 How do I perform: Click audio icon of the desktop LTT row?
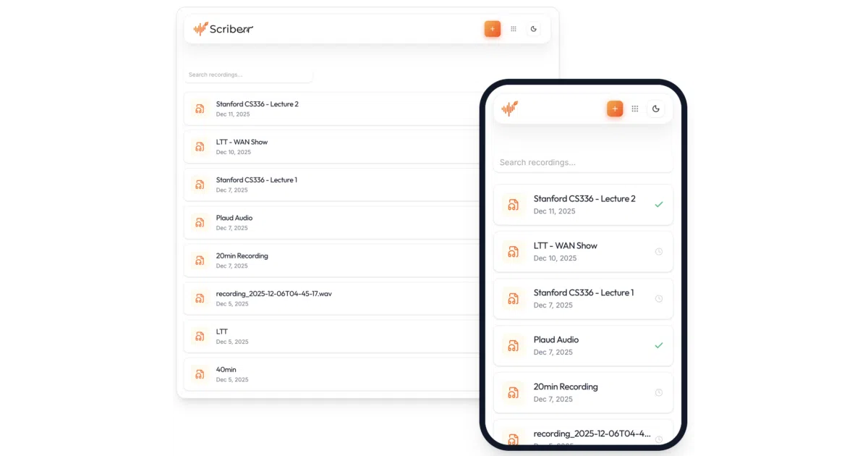click(x=200, y=336)
